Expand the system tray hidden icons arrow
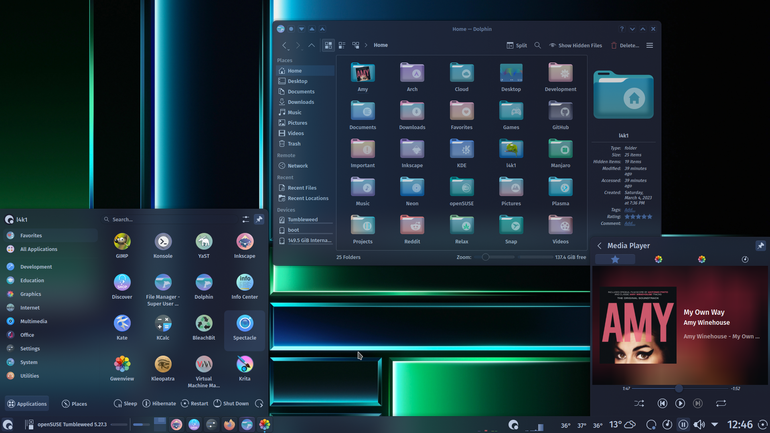This screenshot has height=433, width=770. pos(715,425)
